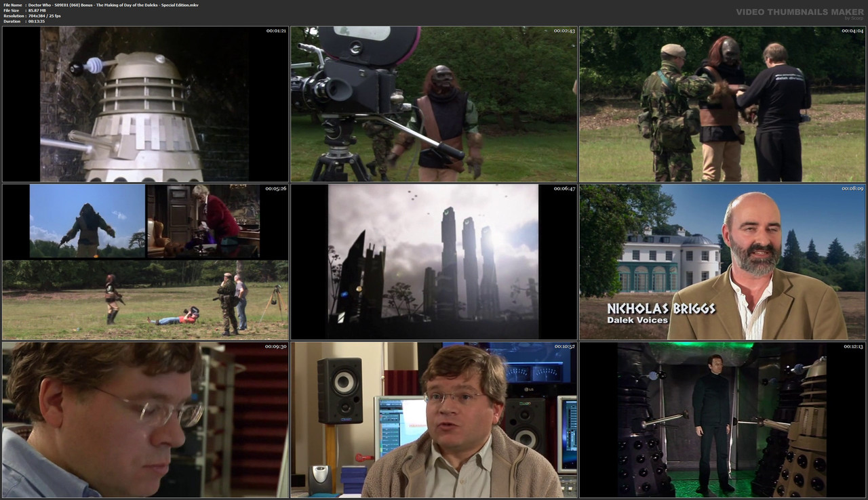Open the split thumbnail with the Ogron and study scene
The image size is (868, 500).
tap(144, 262)
